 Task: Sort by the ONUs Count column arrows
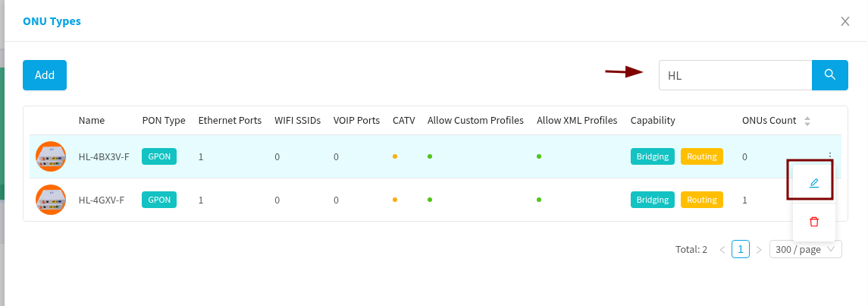coord(807,121)
